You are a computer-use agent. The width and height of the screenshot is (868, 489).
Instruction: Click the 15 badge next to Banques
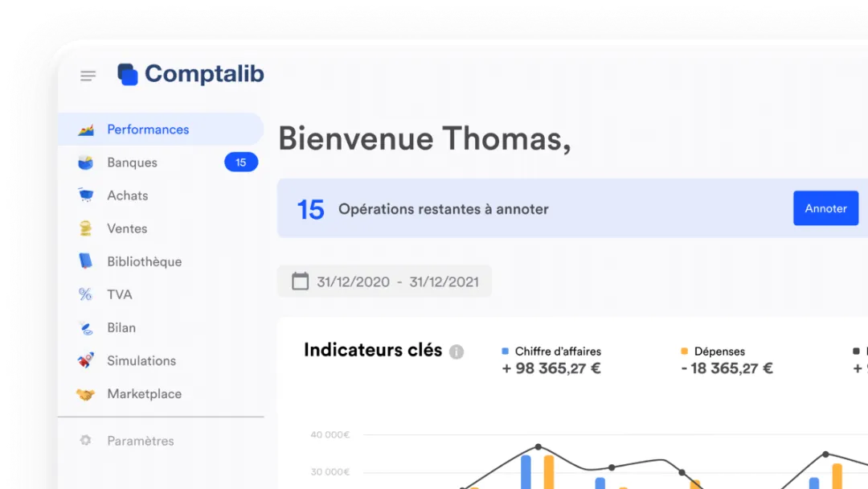[x=241, y=162]
